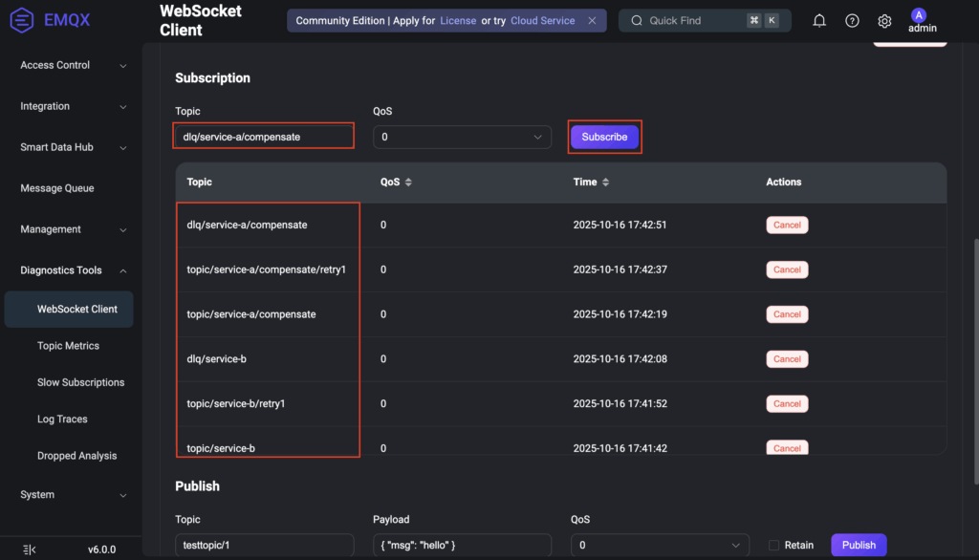Open the Publish QoS dropdown
Image resolution: width=979 pixels, height=560 pixels.
pos(659,545)
